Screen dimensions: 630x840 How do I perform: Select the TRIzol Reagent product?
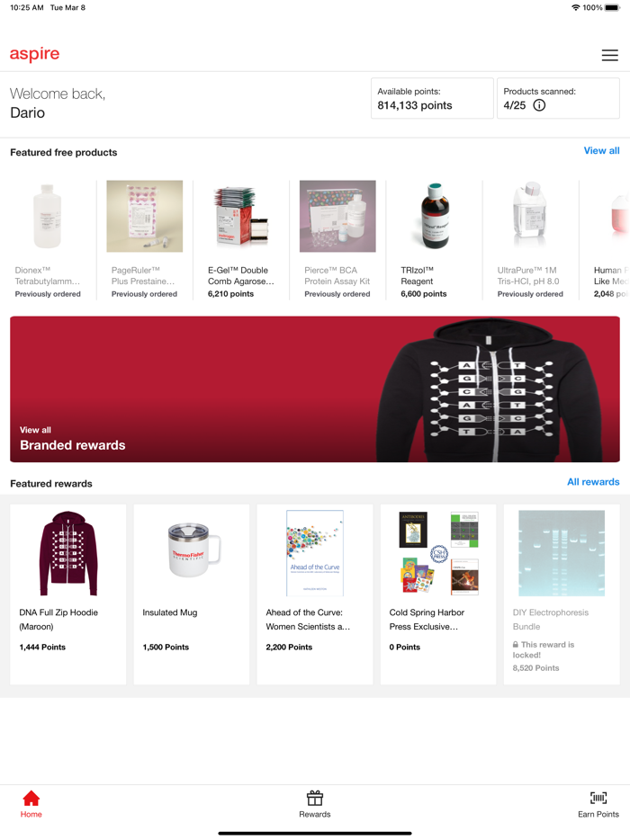click(x=435, y=239)
